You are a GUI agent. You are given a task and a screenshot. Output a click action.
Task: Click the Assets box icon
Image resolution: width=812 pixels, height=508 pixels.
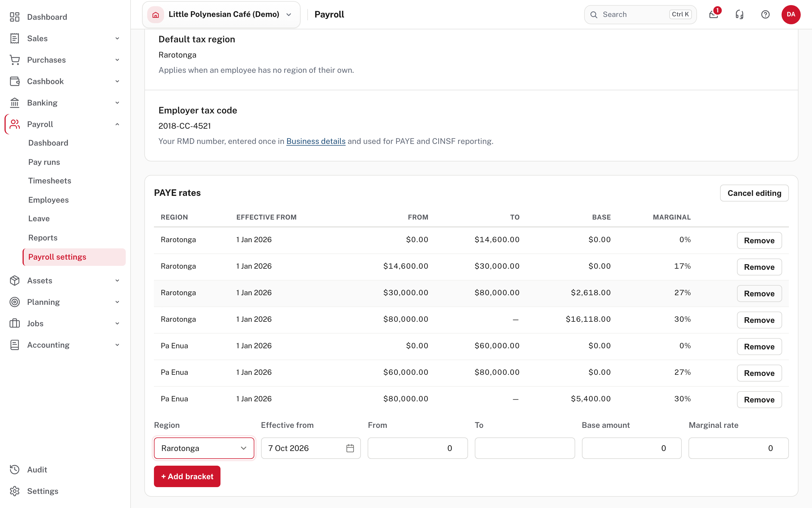14,281
